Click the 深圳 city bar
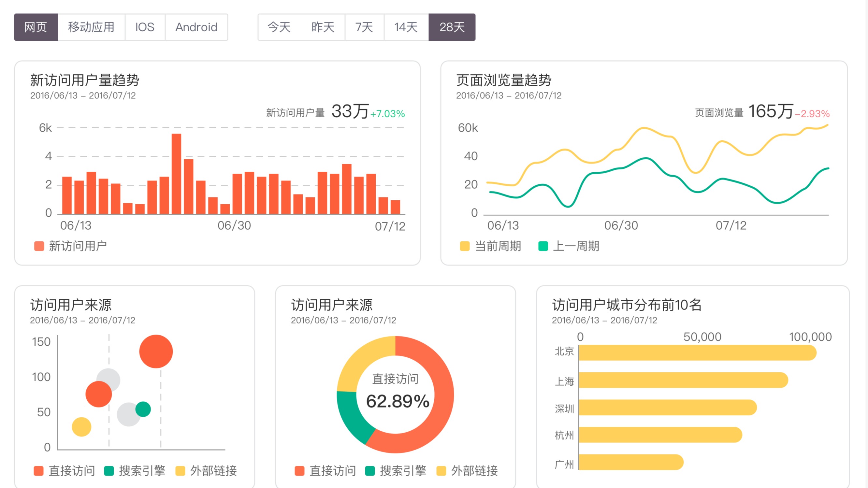868x488 pixels. click(x=668, y=408)
